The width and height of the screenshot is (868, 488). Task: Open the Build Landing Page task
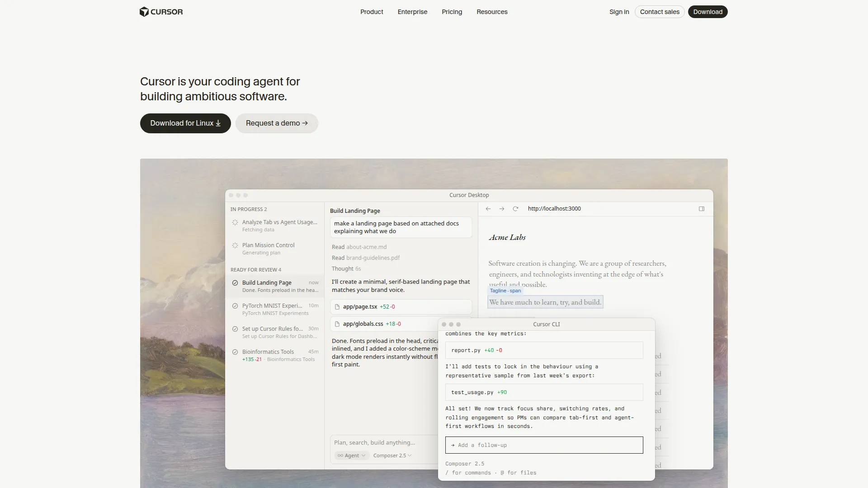click(x=275, y=286)
